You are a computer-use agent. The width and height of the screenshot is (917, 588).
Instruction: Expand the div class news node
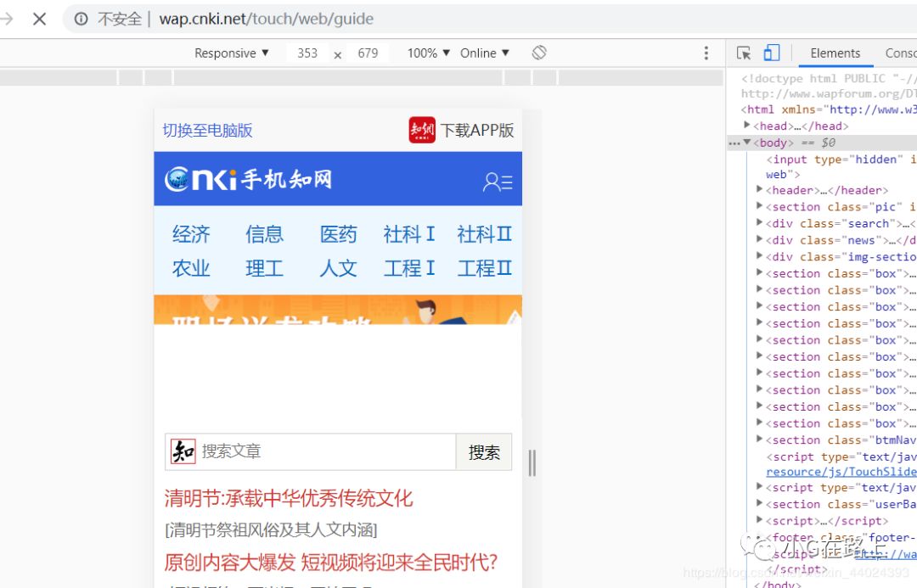759,239
